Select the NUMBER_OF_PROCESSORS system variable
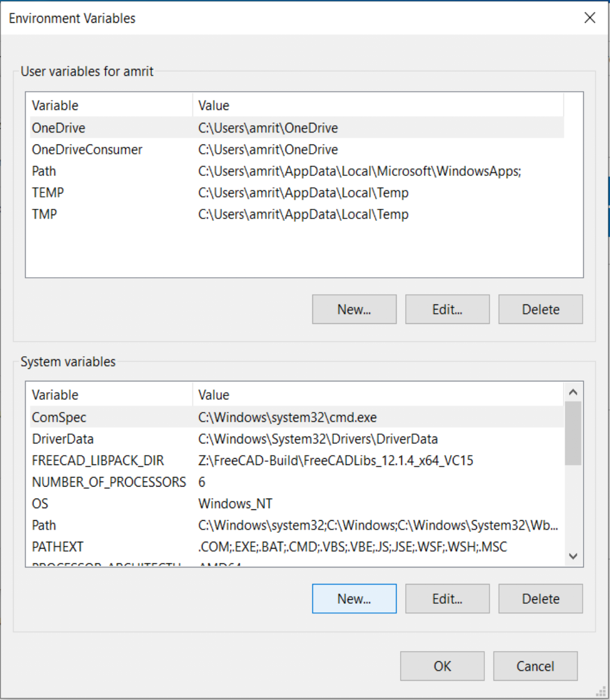Screen dimensions: 610x700 (x=109, y=482)
